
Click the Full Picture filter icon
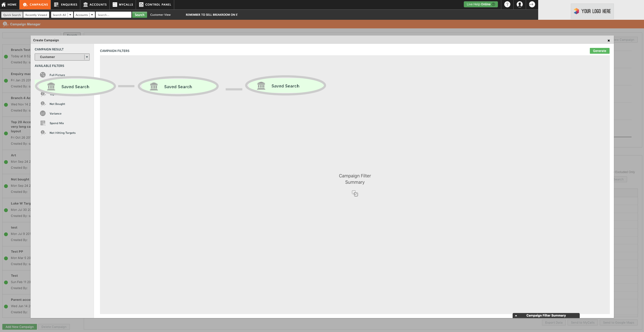42,75
